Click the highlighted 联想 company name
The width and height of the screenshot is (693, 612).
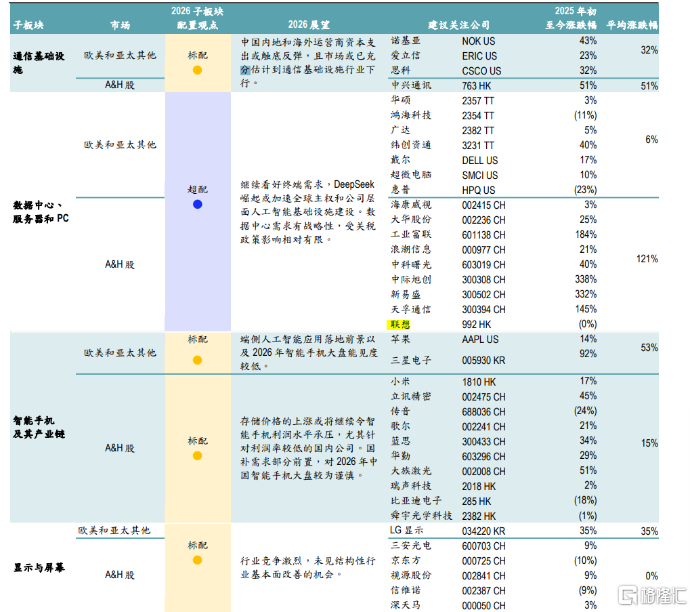coord(400,324)
